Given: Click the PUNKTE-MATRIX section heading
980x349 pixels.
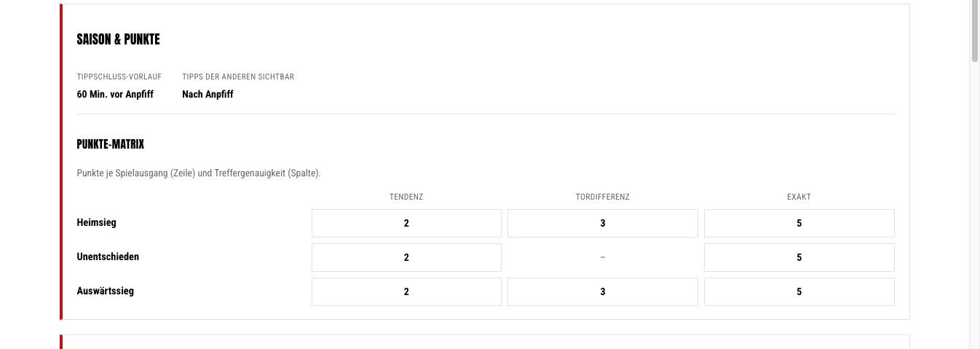Looking at the screenshot, I should (111, 144).
